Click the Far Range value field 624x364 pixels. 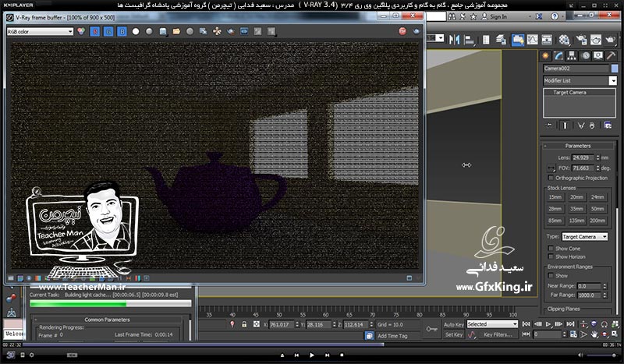[x=589, y=295]
